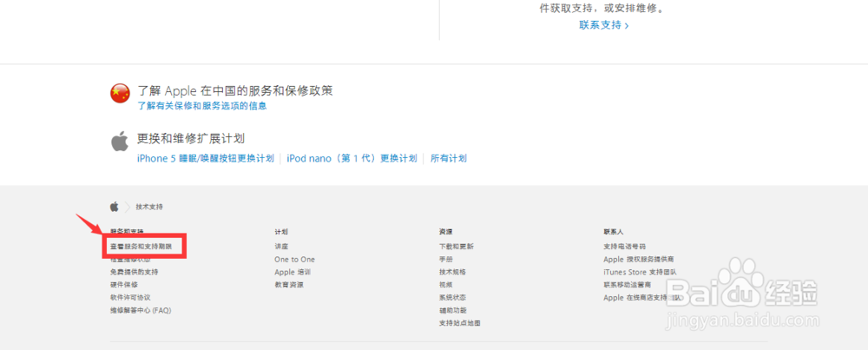
Task: Open 了解有关保修和服务选项的信息 link
Action: click(202, 106)
